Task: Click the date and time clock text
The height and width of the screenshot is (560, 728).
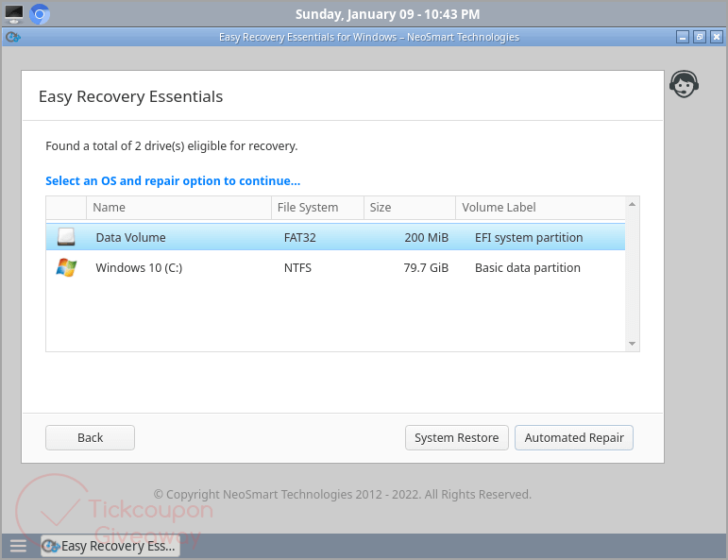Action: [388, 14]
